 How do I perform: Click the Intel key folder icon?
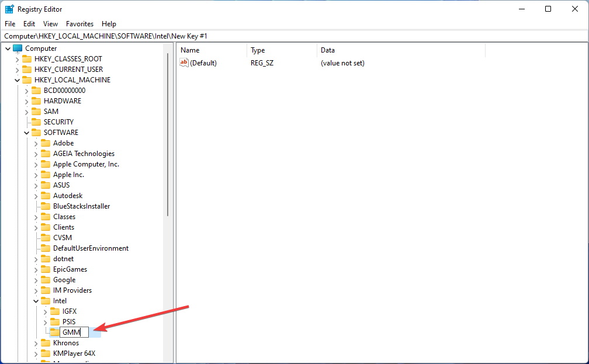point(45,300)
